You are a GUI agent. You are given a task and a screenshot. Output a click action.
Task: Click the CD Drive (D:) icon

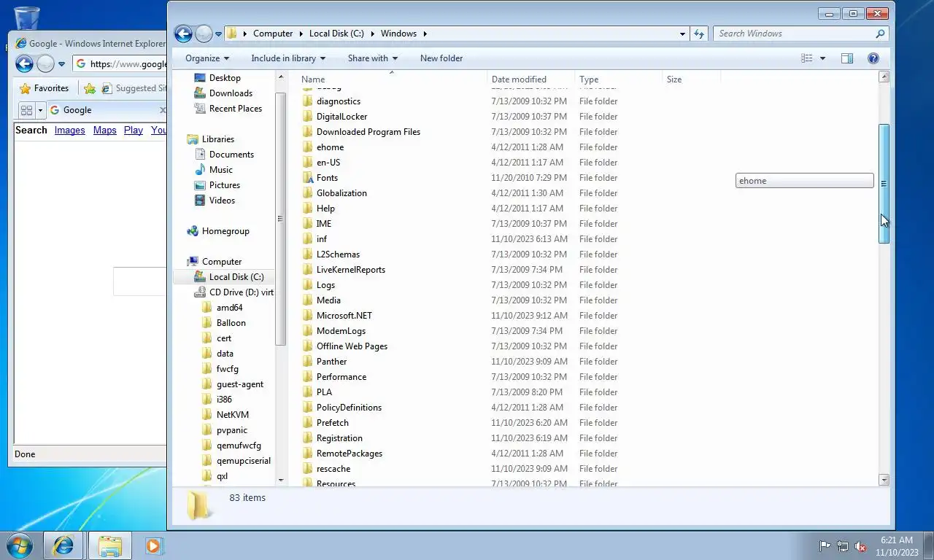[200, 292]
